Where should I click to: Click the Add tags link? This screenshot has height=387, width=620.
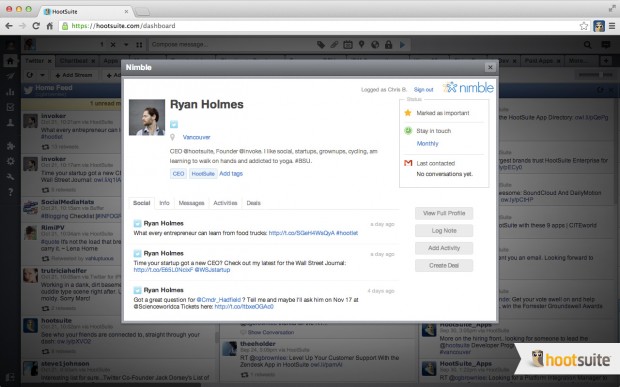tap(231, 174)
